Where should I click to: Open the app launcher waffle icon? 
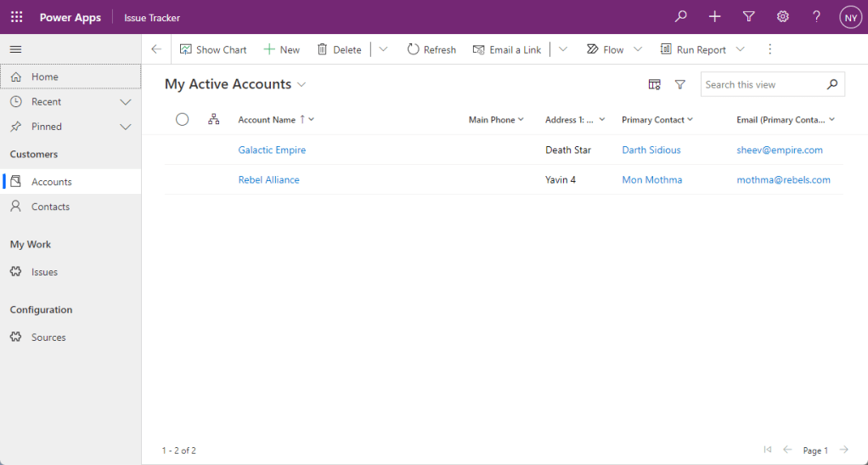[16, 17]
